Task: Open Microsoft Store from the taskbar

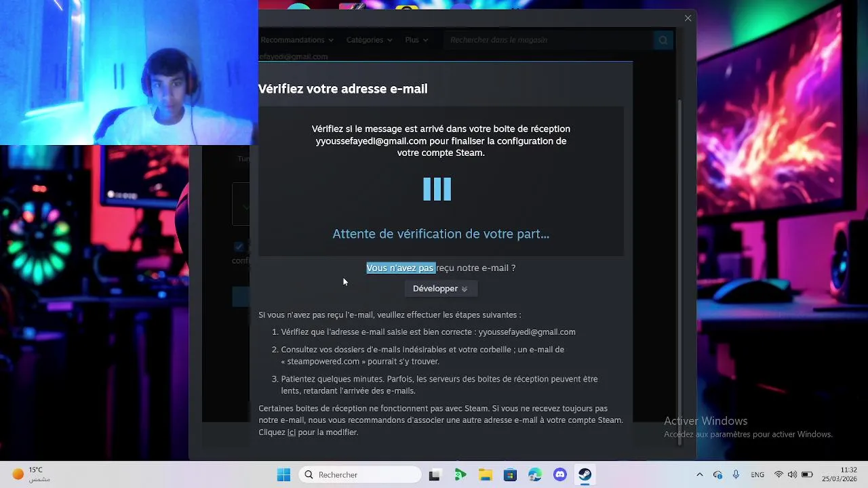Action: [510, 474]
